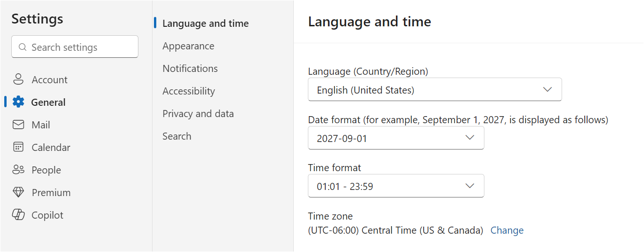Screen dimensions: 644x252
Task: Click the General gear icon
Action: tap(18, 102)
